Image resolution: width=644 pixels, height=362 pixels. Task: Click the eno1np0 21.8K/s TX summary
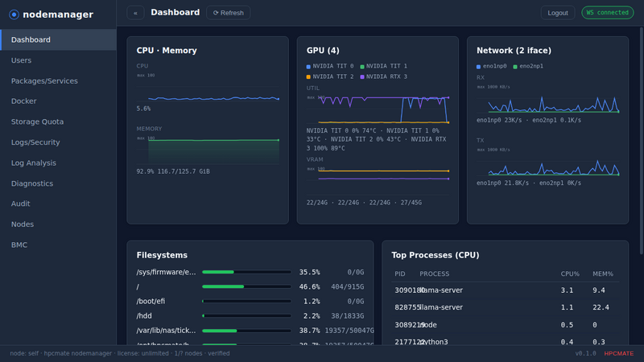click(502, 183)
